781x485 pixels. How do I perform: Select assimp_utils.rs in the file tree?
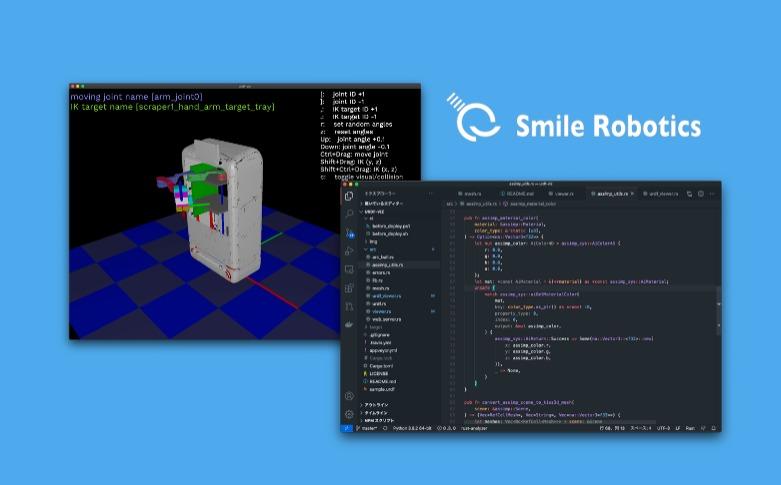(387, 265)
